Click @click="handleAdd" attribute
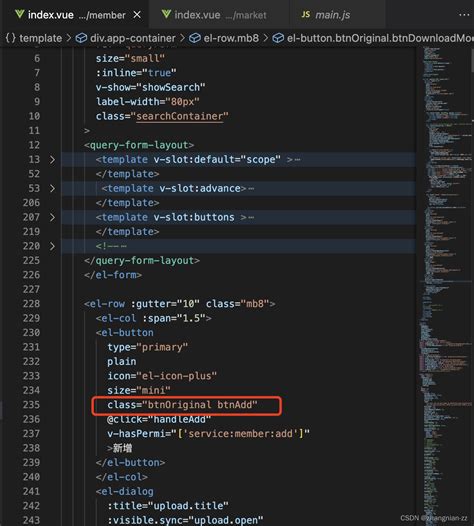 pos(159,419)
